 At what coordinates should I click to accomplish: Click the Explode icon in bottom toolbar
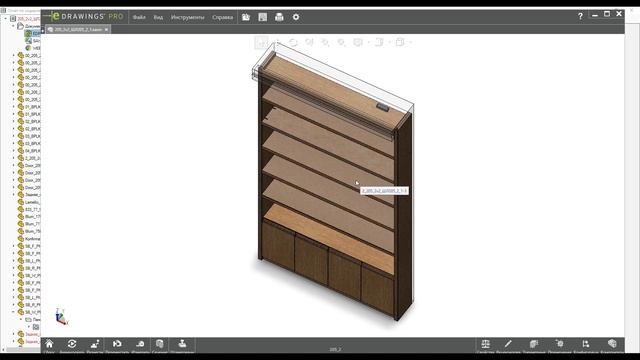(x=95, y=344)
